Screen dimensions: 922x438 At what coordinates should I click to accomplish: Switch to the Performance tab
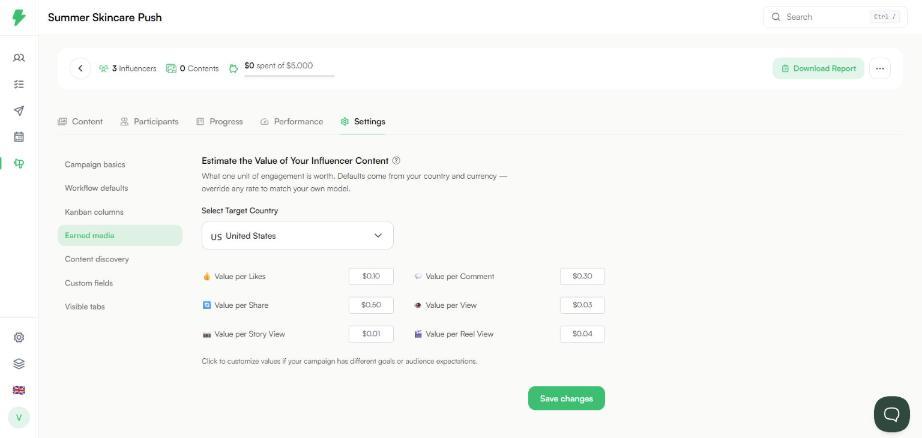(292, 122)
